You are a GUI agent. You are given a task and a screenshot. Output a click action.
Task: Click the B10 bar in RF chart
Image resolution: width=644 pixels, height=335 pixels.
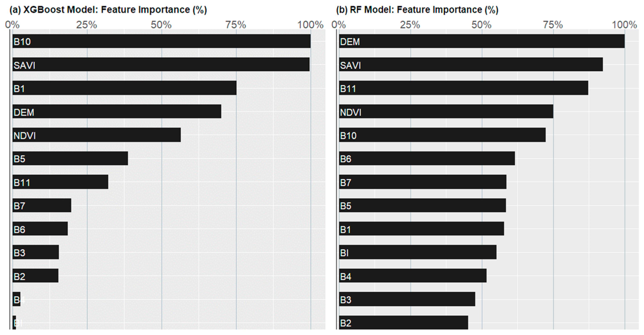click(442, 135)
